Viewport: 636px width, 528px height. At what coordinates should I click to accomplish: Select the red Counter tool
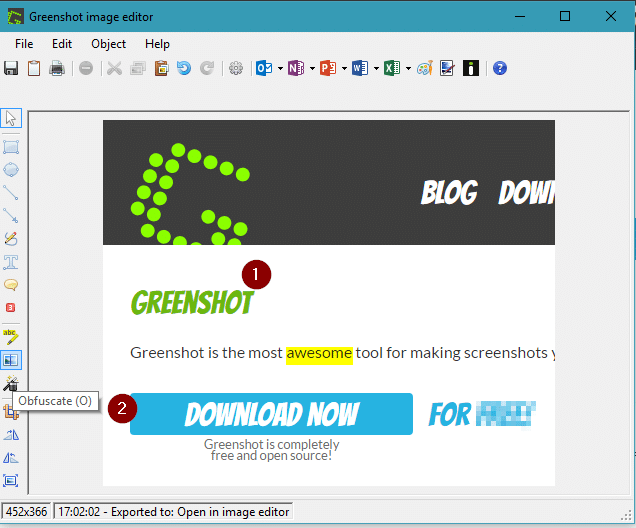11,307
